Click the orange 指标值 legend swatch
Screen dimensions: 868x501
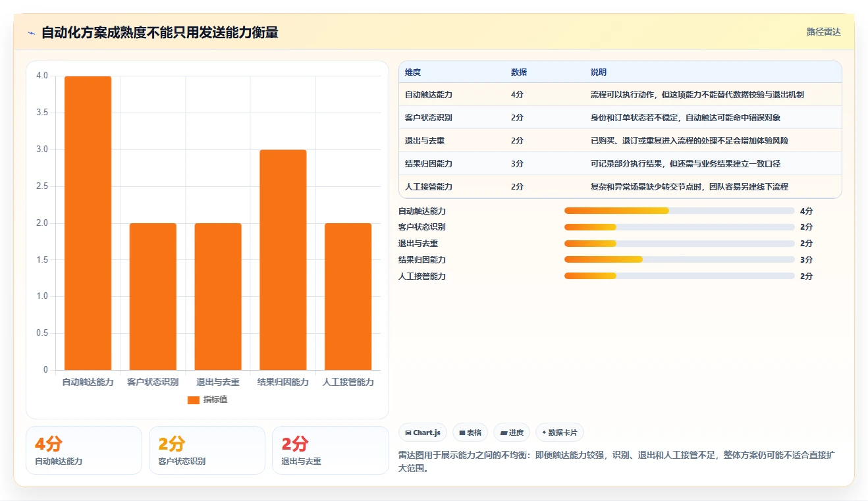click(193, 400)
